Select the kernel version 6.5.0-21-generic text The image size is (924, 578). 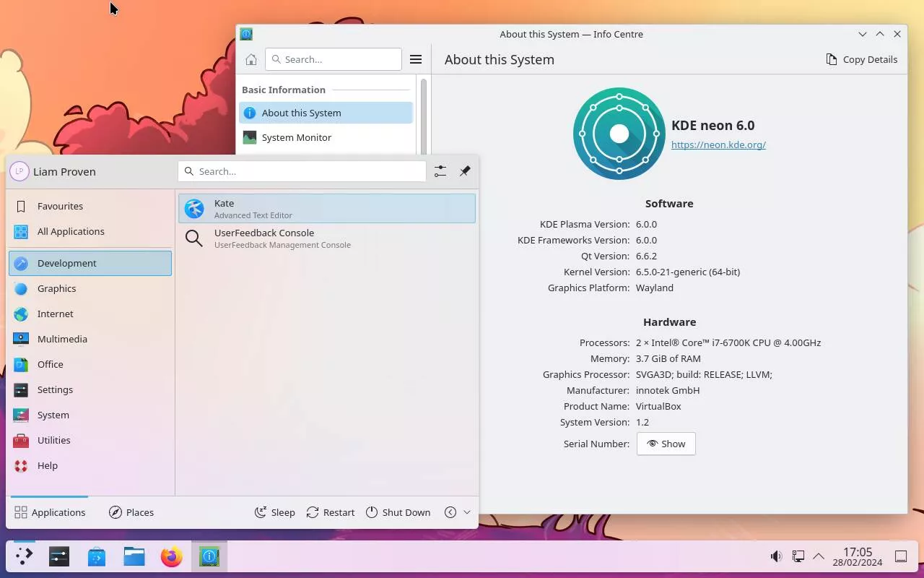tap(688, 272)
